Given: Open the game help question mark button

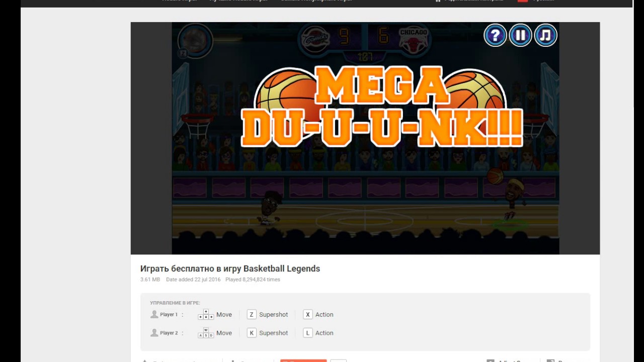Looking at the screenshot, I should [495, 35].
